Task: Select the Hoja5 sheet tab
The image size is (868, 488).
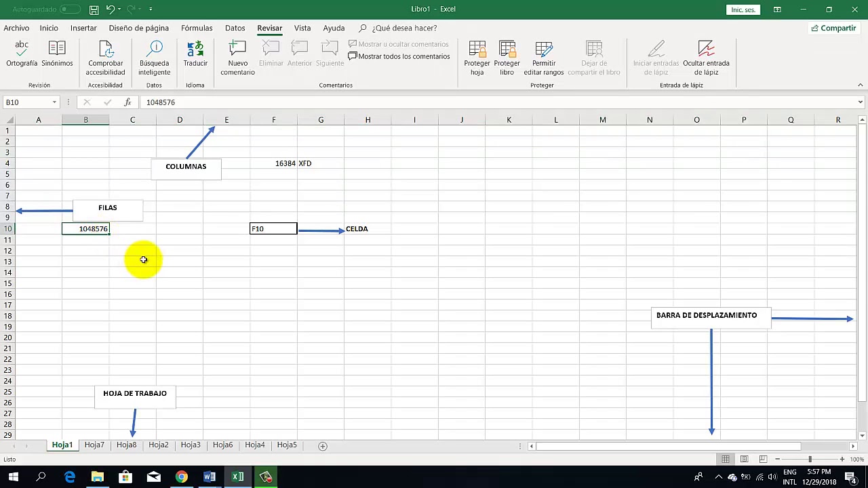Action: (x=287, y=445)
